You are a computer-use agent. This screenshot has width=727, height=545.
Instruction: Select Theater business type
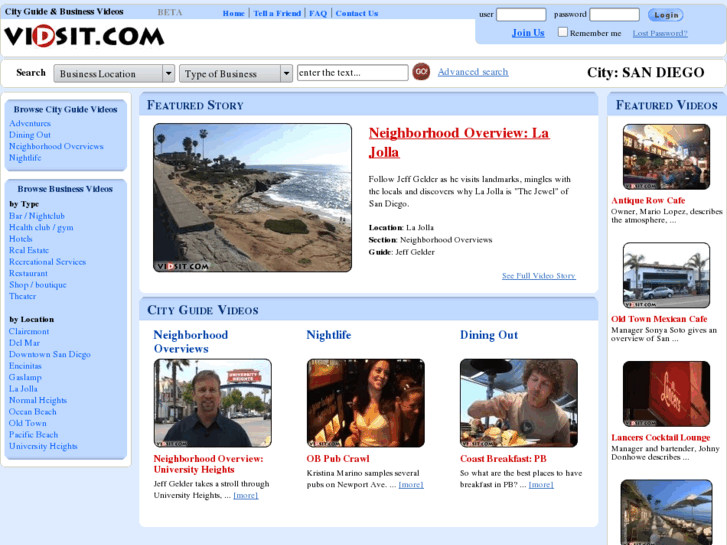click(x=22, y=296)
